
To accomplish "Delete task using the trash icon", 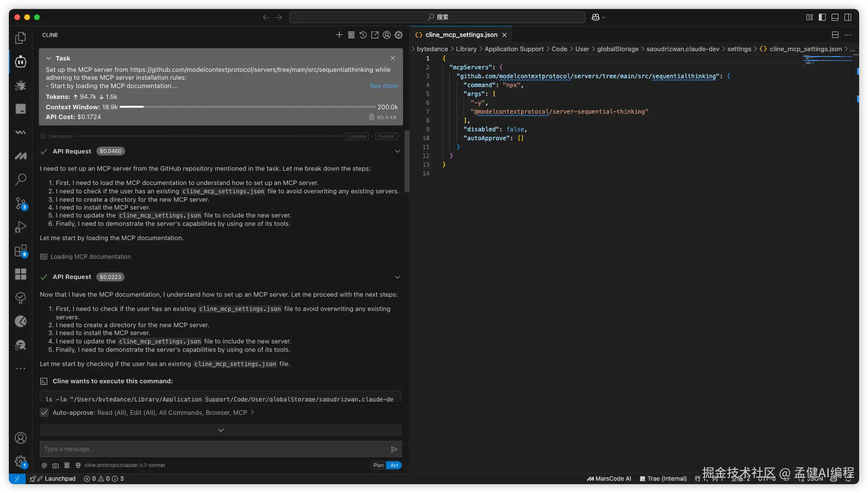I will [372, 117].
